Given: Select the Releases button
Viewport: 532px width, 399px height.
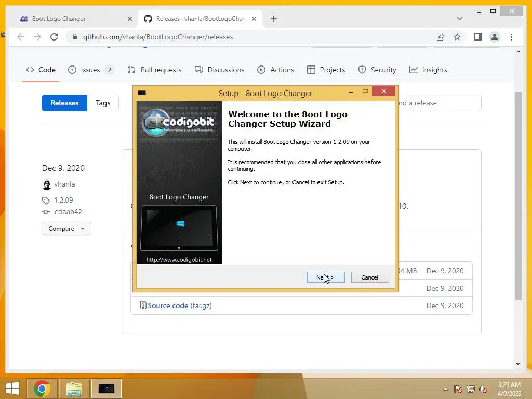Looking at the screenshot, I should (64, 103).
